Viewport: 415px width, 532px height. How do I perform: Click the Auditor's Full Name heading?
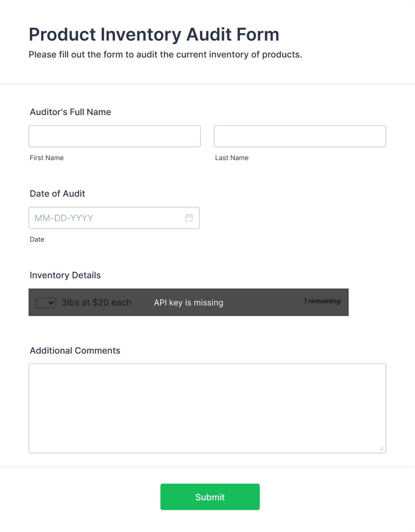[70, 112]
